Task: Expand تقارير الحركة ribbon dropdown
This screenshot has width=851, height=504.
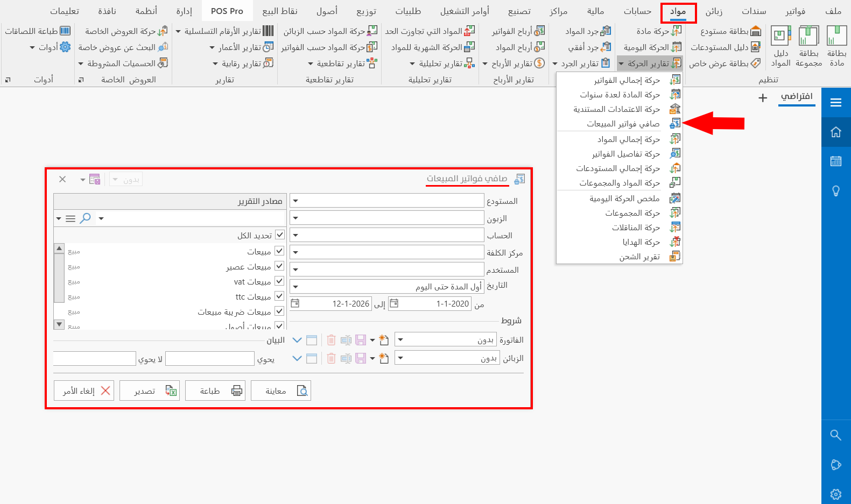Action: click(x=650, y=63)
